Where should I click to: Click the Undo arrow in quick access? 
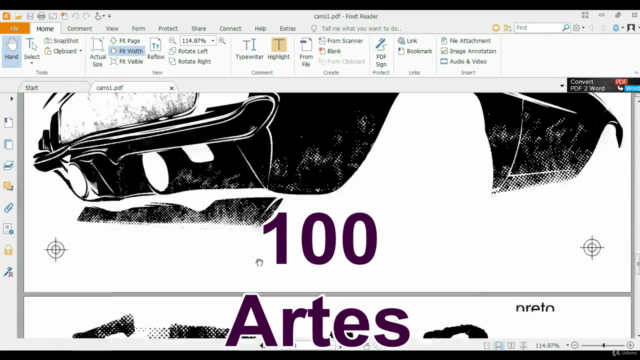point(76,16)
